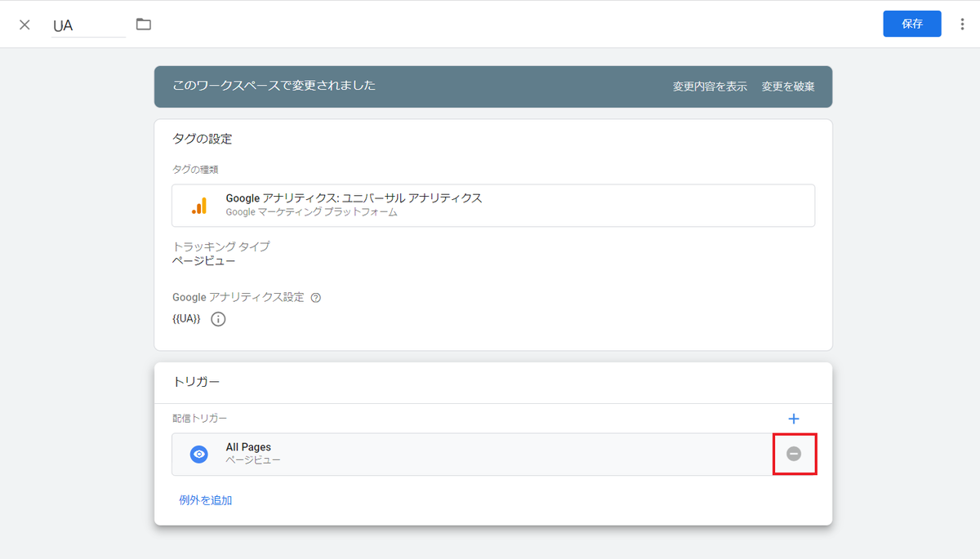The image size is (980, 559).
Task: Add a firing trigger with the plus icon
Action: (794, 419)
